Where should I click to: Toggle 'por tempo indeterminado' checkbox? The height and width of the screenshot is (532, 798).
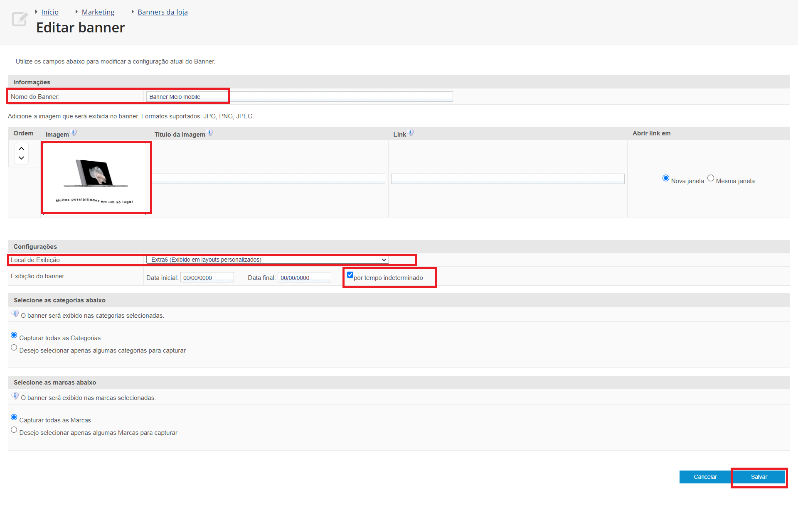coord(350,275)
